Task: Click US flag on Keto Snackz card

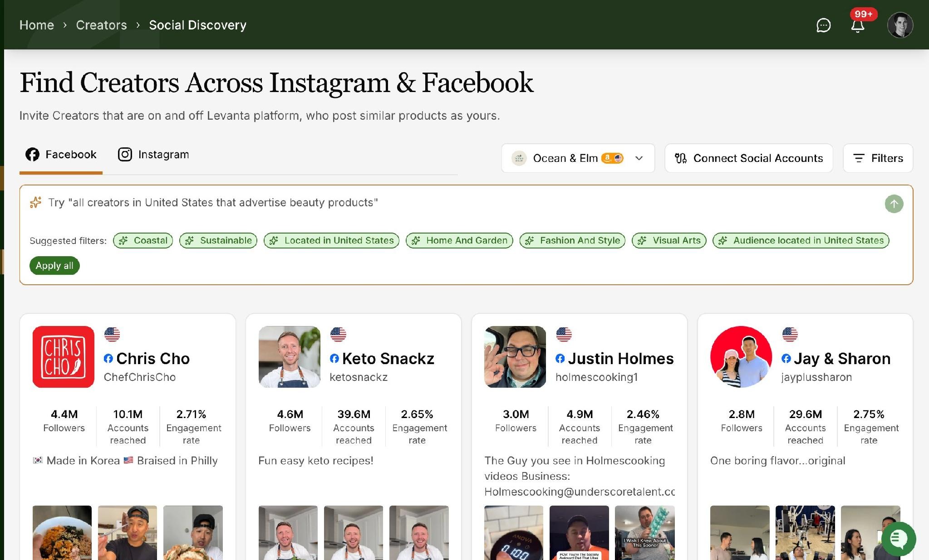Action: tap(338, 335)
